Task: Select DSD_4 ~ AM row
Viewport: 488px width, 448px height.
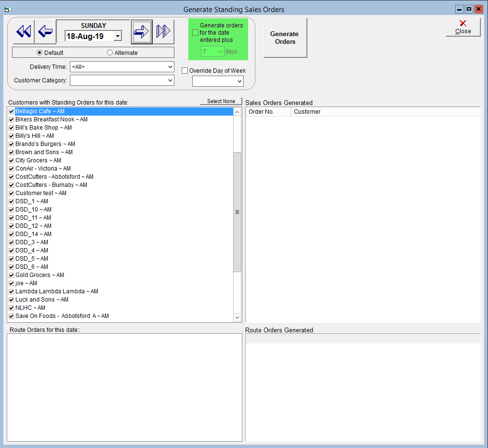Action: tap(120, 250)
